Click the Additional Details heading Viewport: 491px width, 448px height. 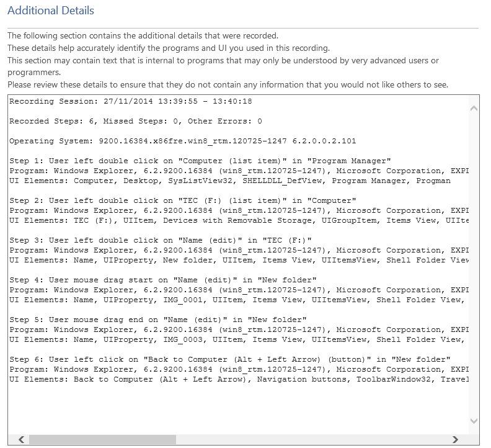[51, 11]
